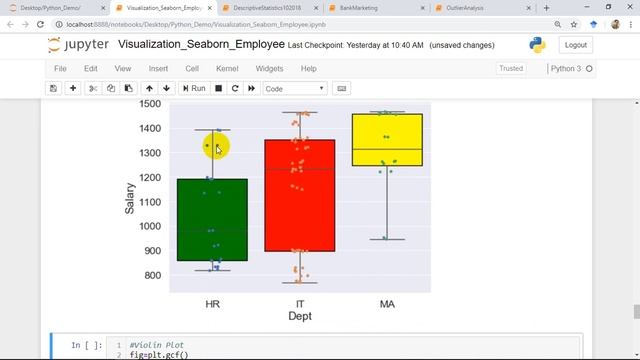Open the zoom magnifier icon in the address bar
The width and height of the screenshot is (640, 360).
(x=558, y=24)
